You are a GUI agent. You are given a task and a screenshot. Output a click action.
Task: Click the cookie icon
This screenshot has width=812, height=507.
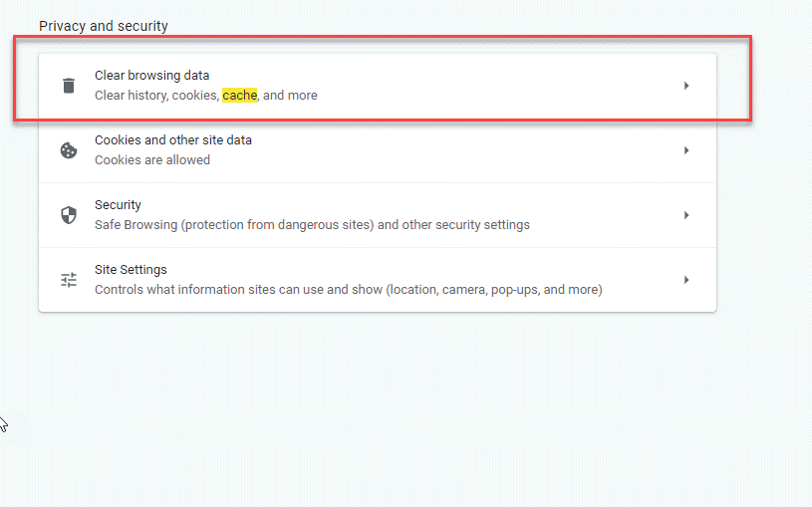(69, 150)
